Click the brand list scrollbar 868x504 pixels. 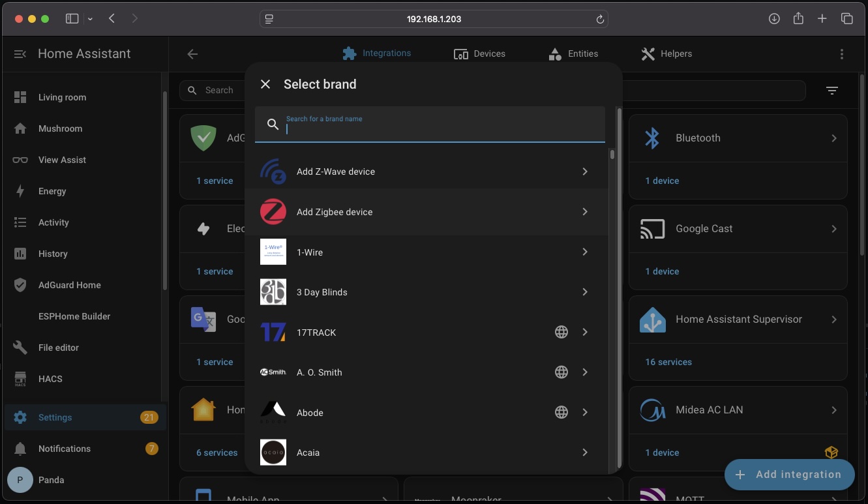pos(612,154)
